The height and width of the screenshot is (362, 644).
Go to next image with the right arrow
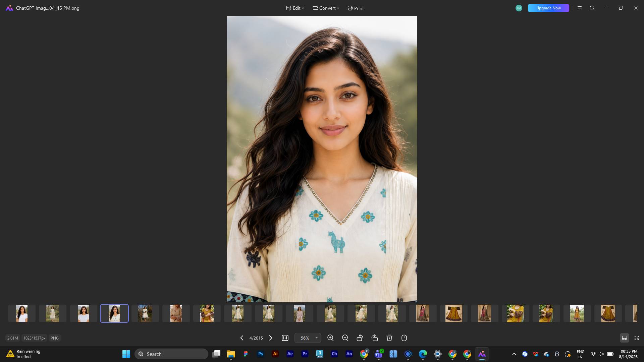(x=271, y=338)
